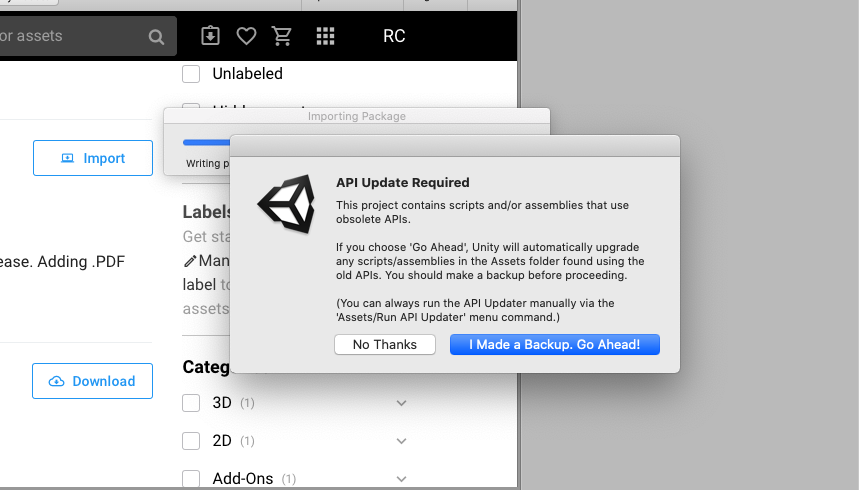Expand the Add-Ons category chevron
This screenshot has height=490, width=859.
click(401, 479)
